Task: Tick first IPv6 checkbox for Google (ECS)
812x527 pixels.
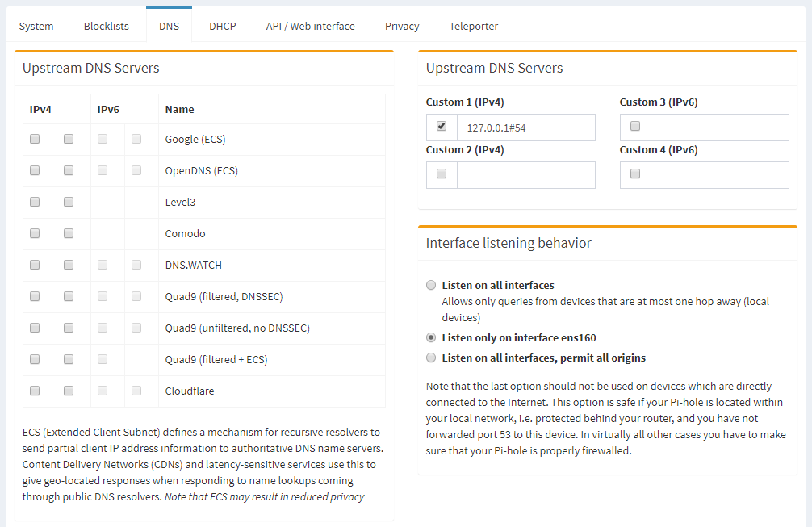Action: pyautogui.click(x=103, y=139)
